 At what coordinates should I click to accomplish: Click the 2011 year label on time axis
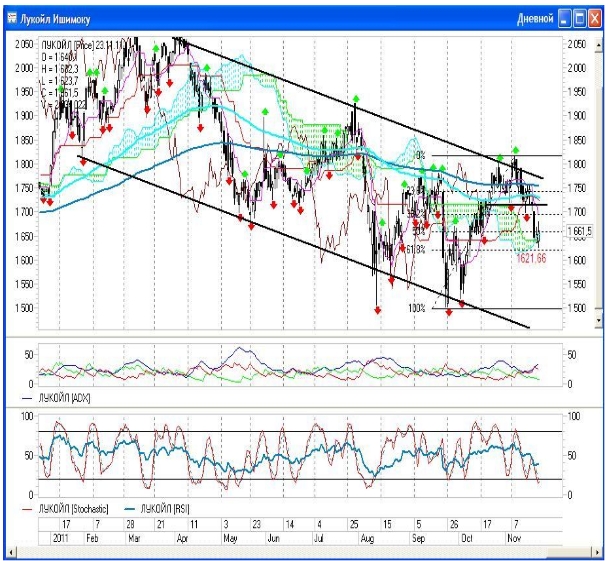pyautogui.click(x=62, y=539)
